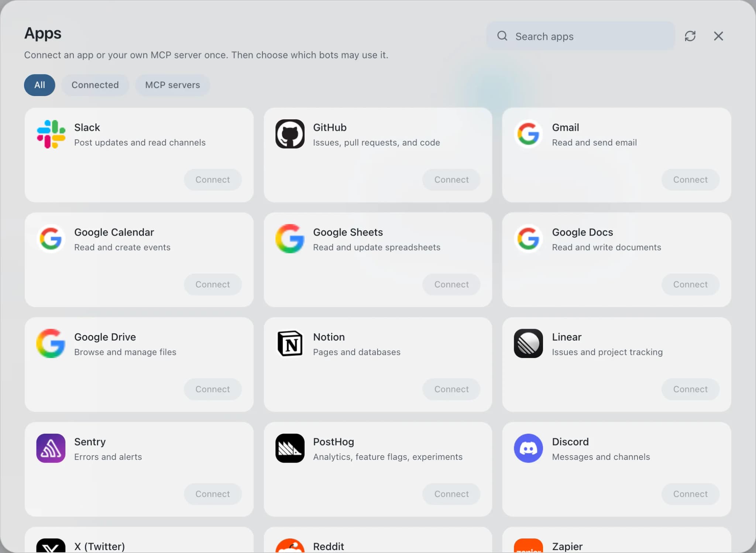
Task: Click the Google Docs logo icon
Action: pos(528,239)
